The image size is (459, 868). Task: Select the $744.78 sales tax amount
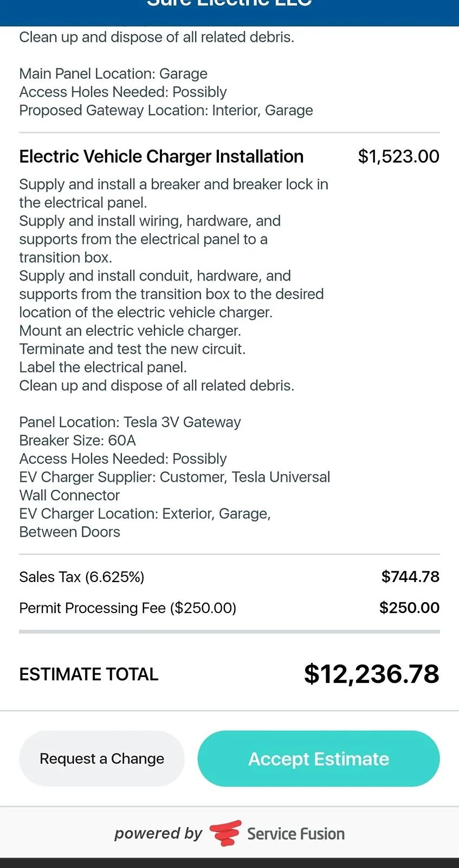[x=410, y=577]
